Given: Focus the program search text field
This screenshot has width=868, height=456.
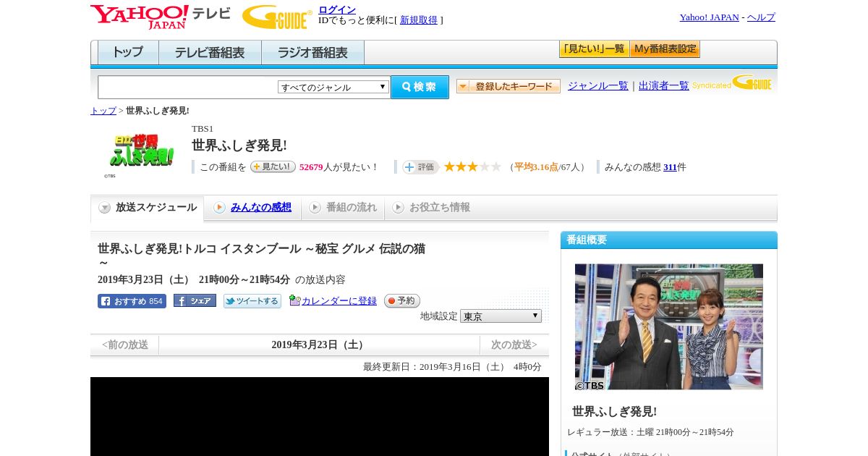Looking at the screenshot, I should [188, 87].
